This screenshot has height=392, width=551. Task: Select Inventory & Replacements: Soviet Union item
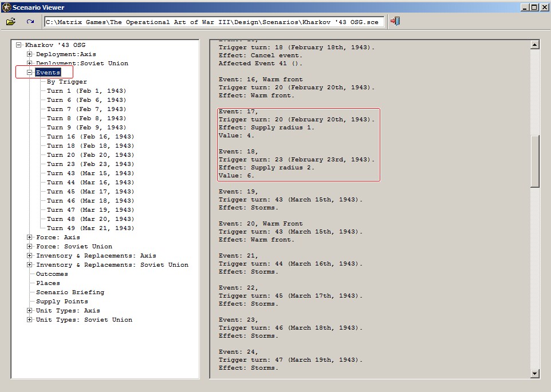(112, 264)
